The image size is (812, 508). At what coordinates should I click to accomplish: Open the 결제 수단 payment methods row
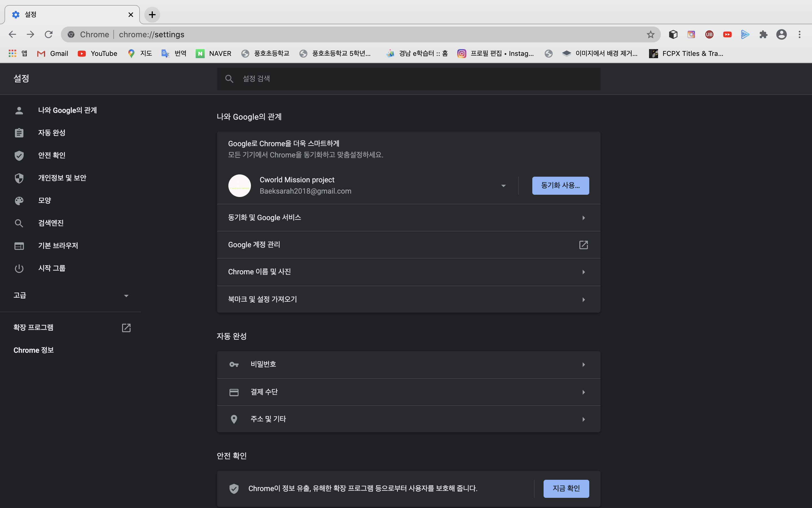(409, 392)
